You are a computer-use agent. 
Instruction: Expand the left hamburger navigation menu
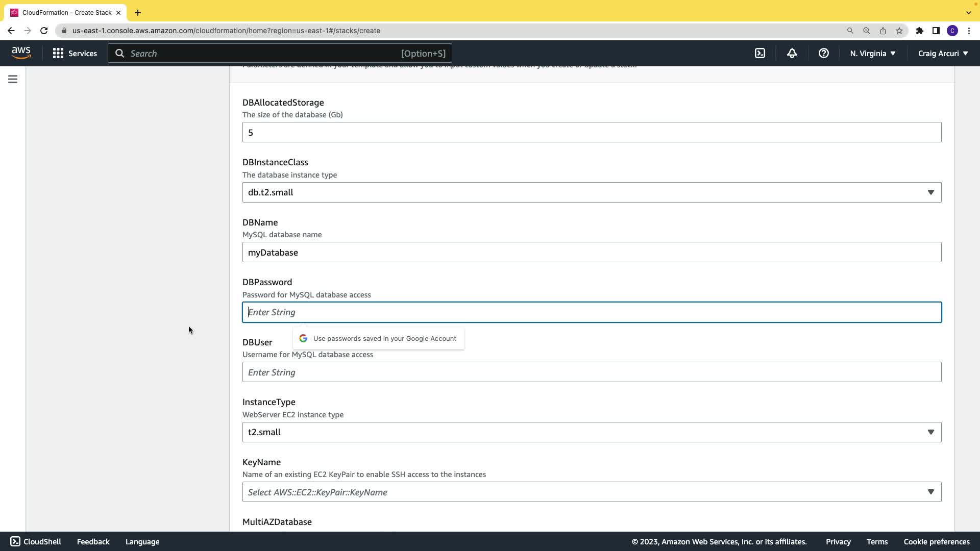click(x=13, y=79)
